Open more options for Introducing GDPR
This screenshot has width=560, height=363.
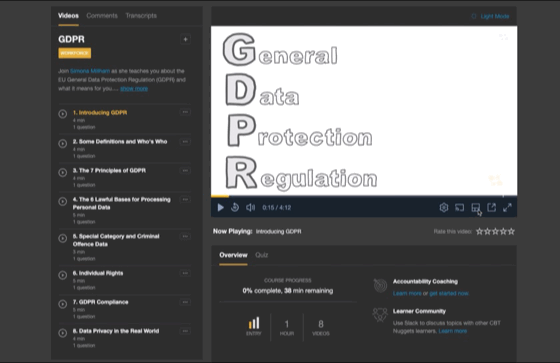click(185, 112)
